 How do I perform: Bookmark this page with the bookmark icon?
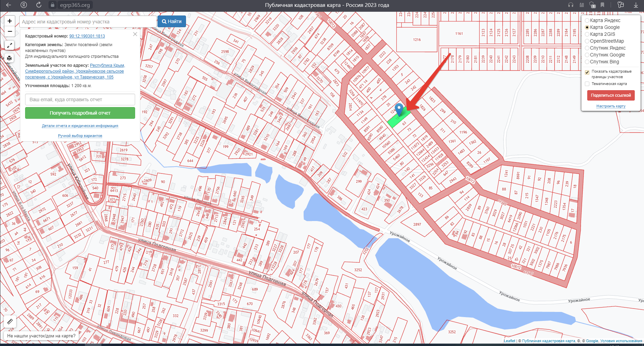[x=602, y=5]
